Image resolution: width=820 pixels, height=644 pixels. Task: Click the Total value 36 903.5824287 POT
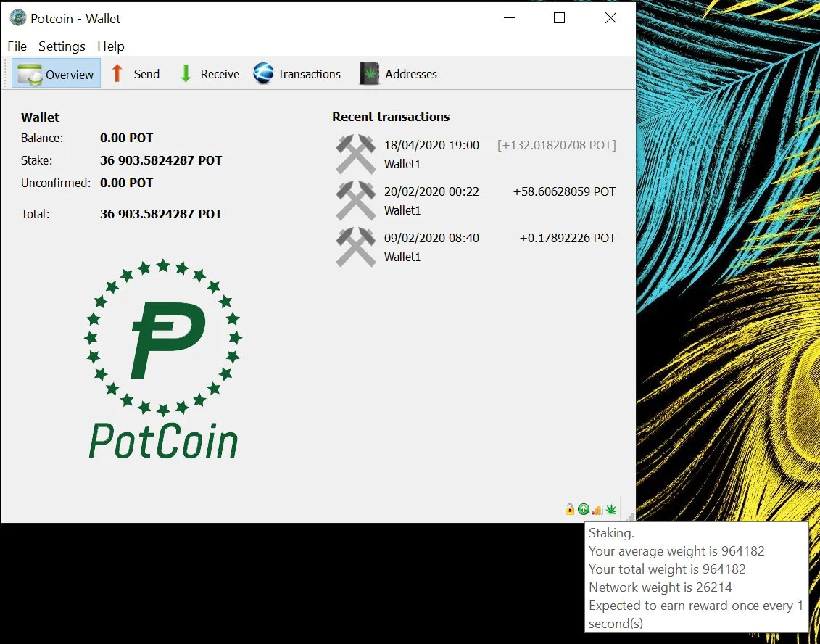161,214
